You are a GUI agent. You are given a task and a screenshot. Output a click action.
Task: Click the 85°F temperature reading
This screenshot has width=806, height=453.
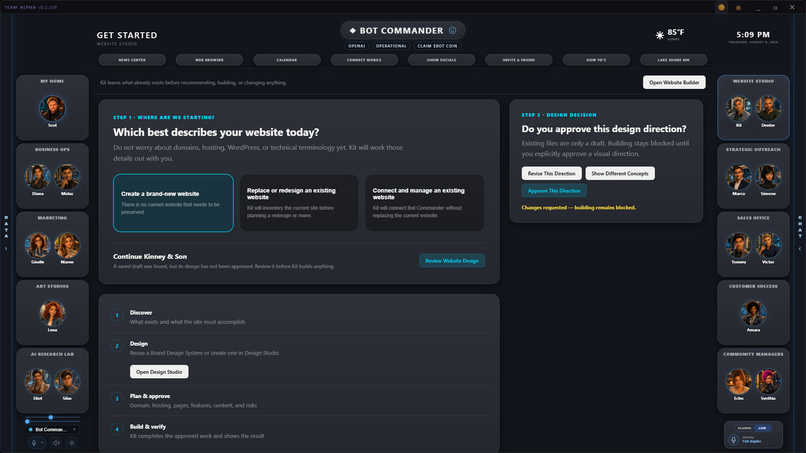(675, 32)
